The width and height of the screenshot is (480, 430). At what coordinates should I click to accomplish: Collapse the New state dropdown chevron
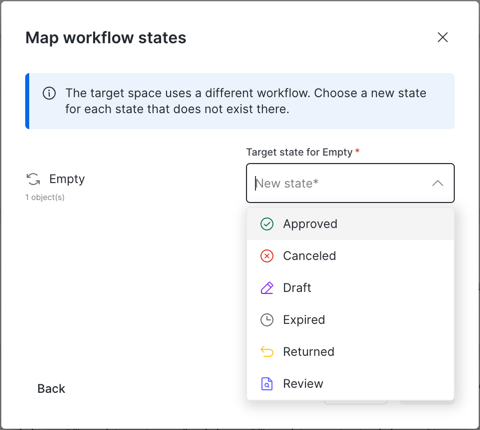pos(438,183)
